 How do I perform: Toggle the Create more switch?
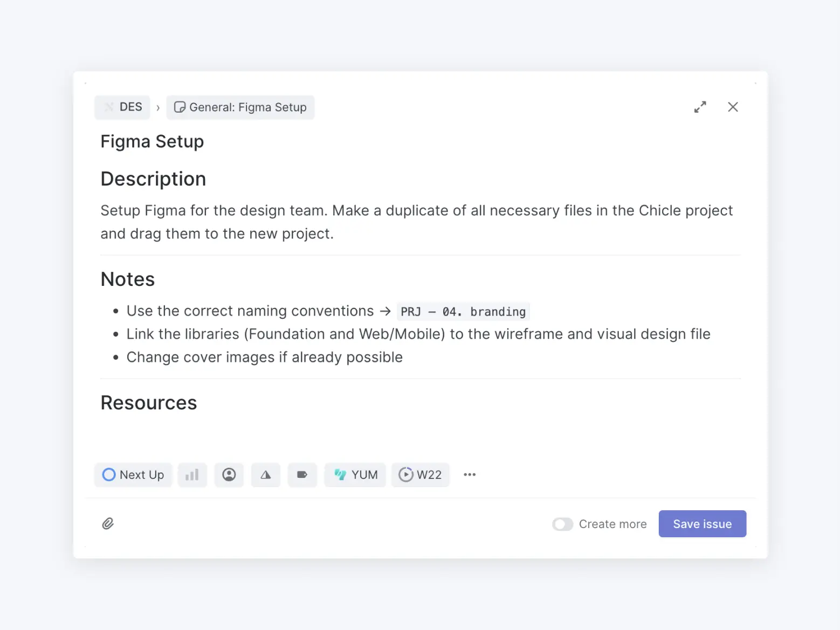click(x=562, y=524)
